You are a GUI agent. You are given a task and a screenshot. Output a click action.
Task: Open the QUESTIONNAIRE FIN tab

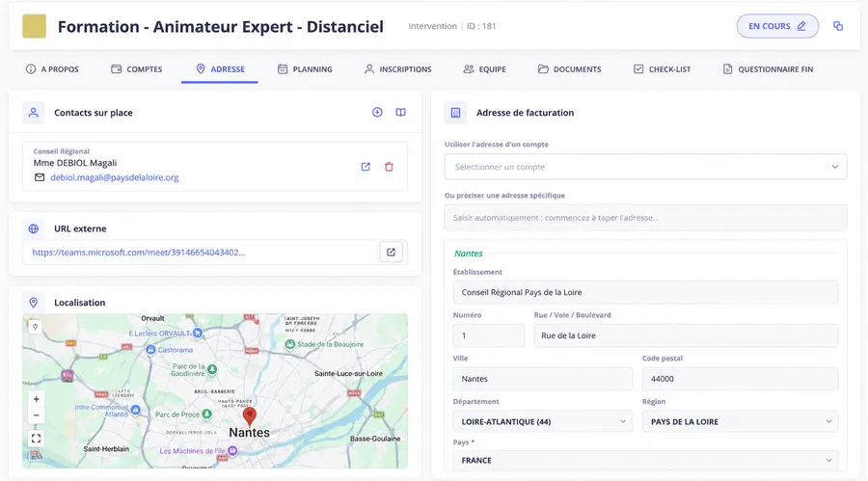[768, 69]
